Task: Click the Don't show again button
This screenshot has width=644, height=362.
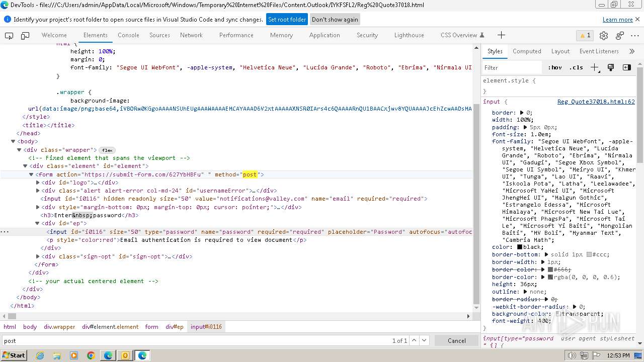Action: tap(335, 20)
